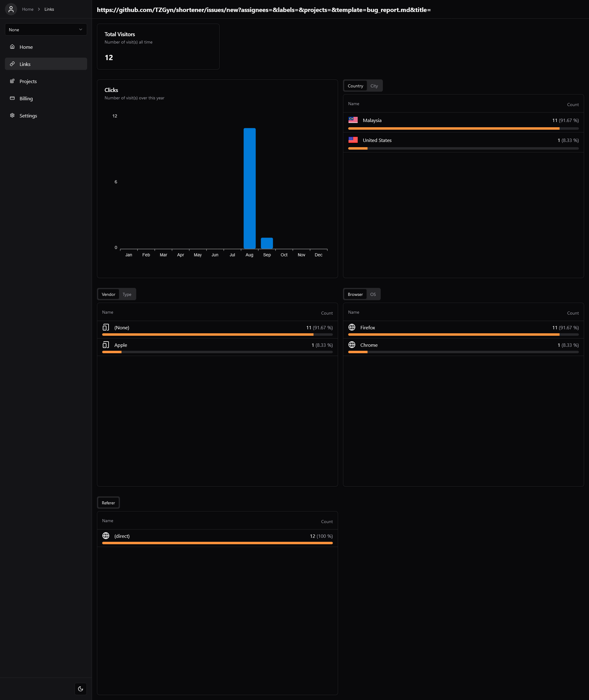Toggle dark mode moon icon

(81, 688)
